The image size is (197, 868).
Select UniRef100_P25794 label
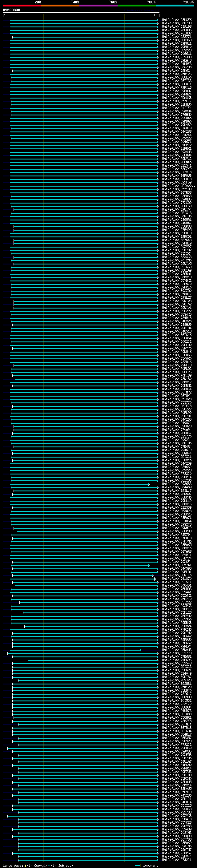point(177,535)
